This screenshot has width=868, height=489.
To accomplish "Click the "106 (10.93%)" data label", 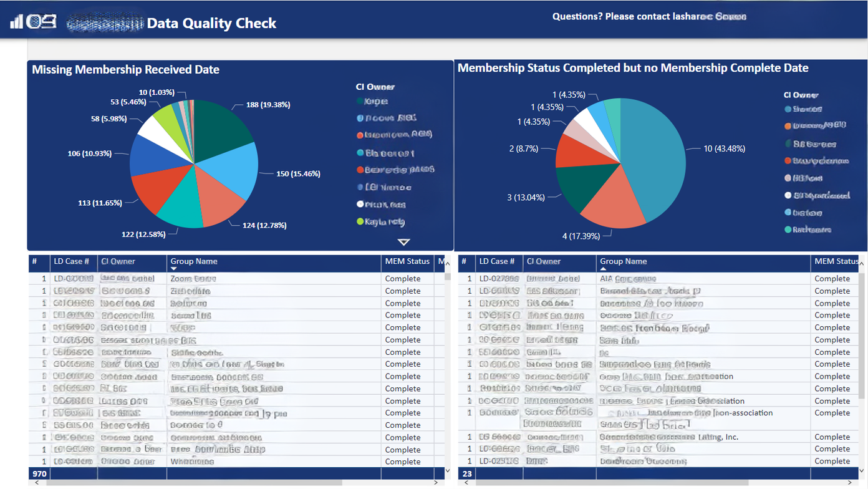I will pyautogui.click(x=90, y=153).
